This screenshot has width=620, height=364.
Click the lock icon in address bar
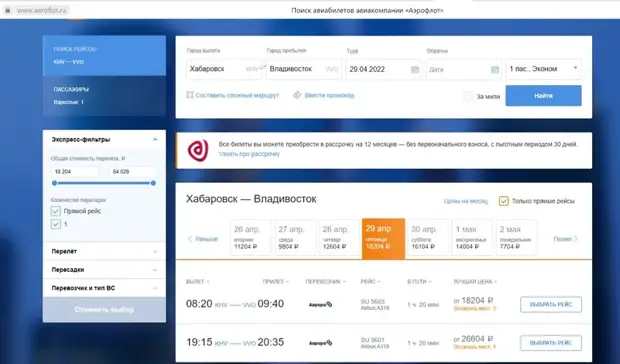[x=7, y=10]
